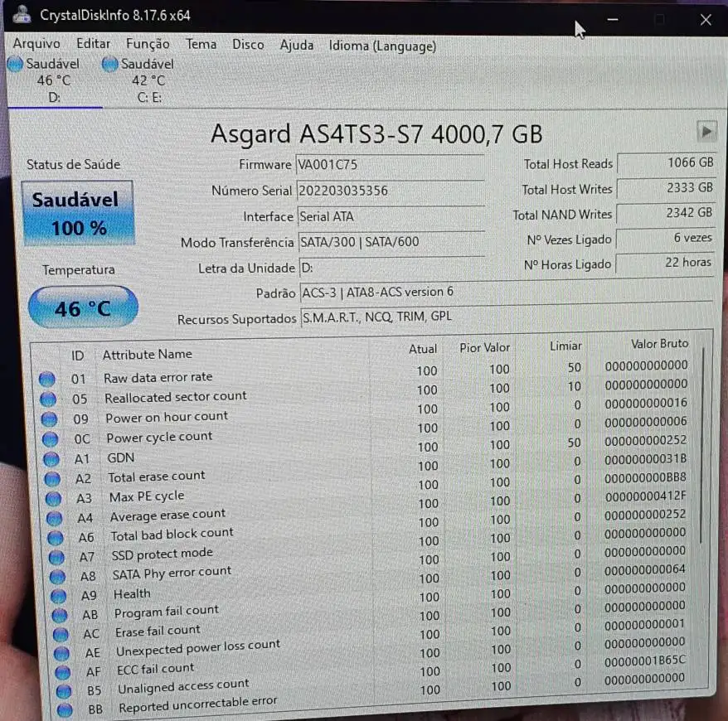Select the 'Reallocated sector count' attribute name
Image resolution: width=728 pixels, height=721 pixels.
coord(176,397)
